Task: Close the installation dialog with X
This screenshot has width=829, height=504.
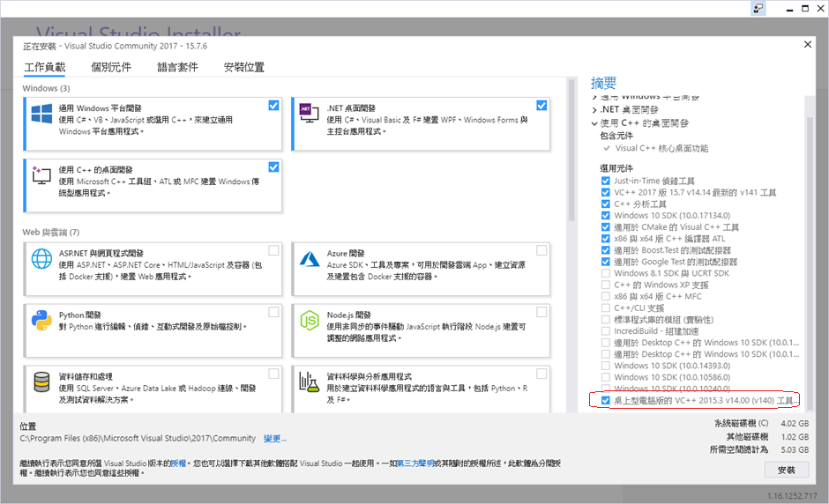Action: (x=807, y=44)
